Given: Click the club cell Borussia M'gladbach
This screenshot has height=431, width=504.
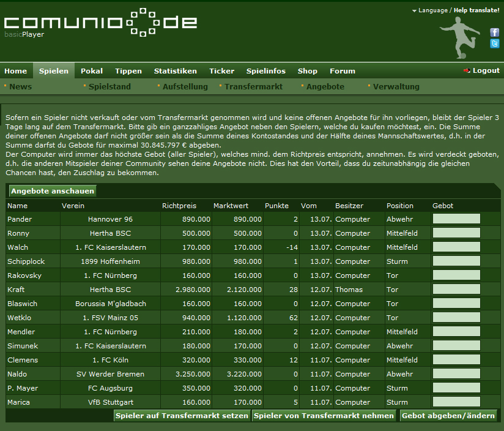Looking at the screenshot, I should pyautogui.click(x=111, y=304).
